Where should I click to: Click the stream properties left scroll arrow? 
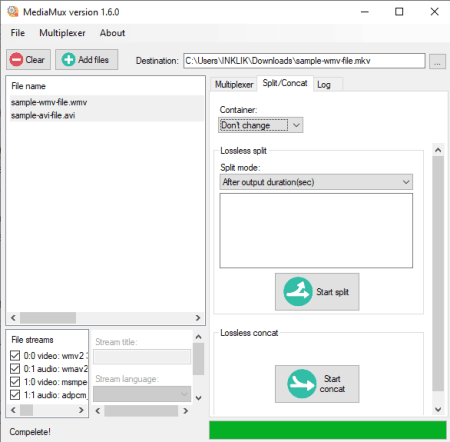pos(98,411)
